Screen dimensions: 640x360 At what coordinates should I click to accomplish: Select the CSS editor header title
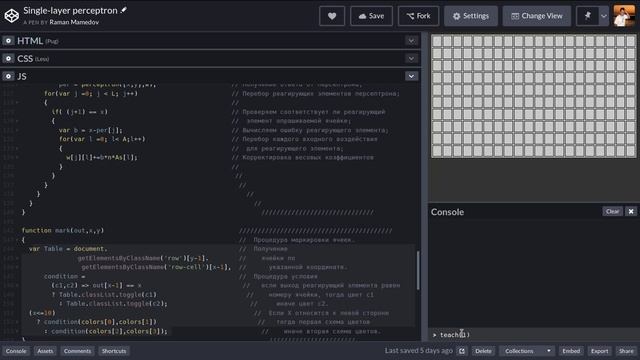coord(25,58)
